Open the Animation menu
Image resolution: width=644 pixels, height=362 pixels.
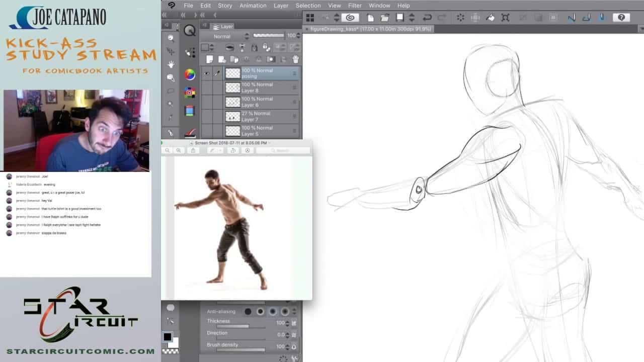coord(253,6)
